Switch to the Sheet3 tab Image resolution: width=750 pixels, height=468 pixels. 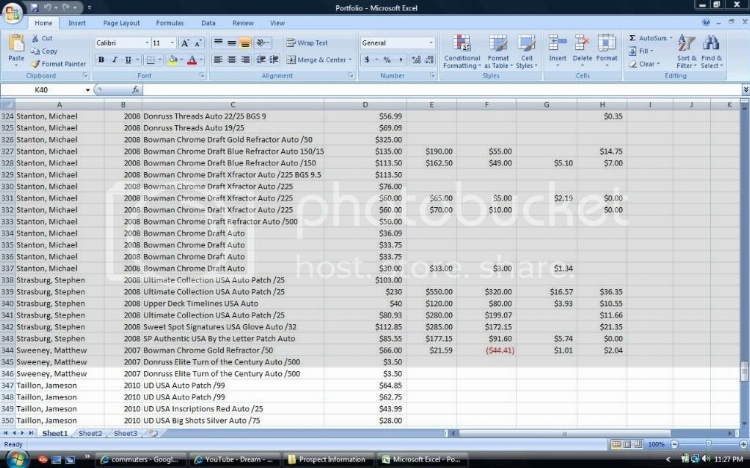coord(125,433)
